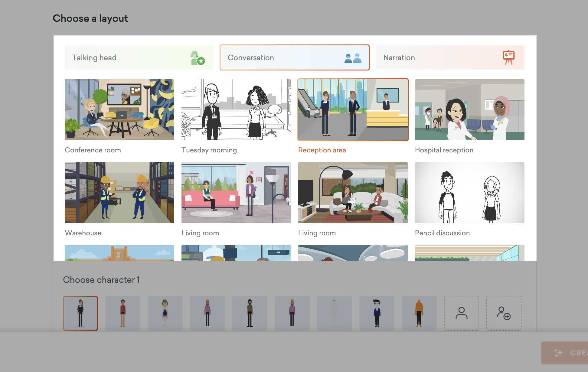Click the Narration presentation board icon

tap(508, 57)
